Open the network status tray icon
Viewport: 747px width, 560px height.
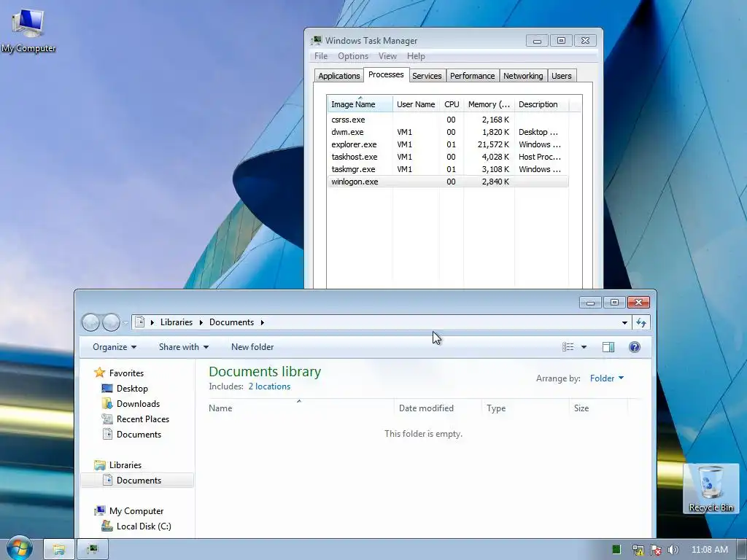point(638,550)
